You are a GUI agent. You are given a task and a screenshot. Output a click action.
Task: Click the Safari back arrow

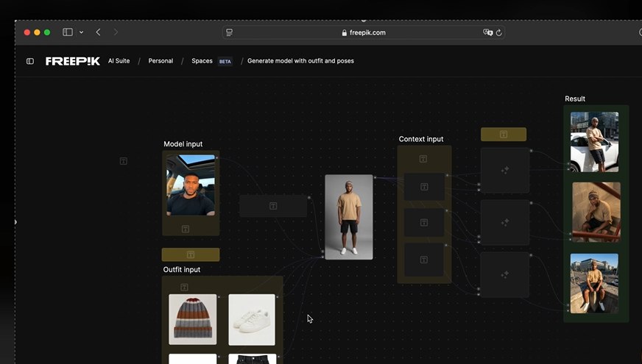coord(98,32)
